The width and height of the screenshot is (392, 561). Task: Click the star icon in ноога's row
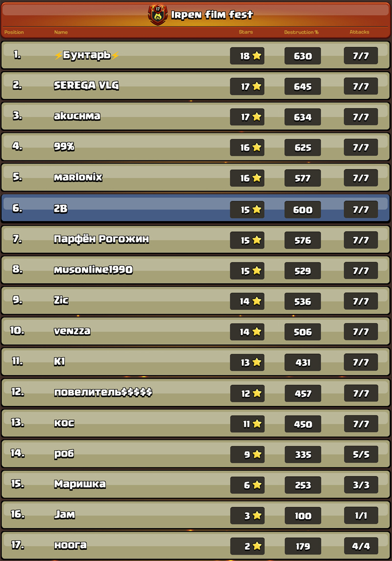click(x=257, y=546)
